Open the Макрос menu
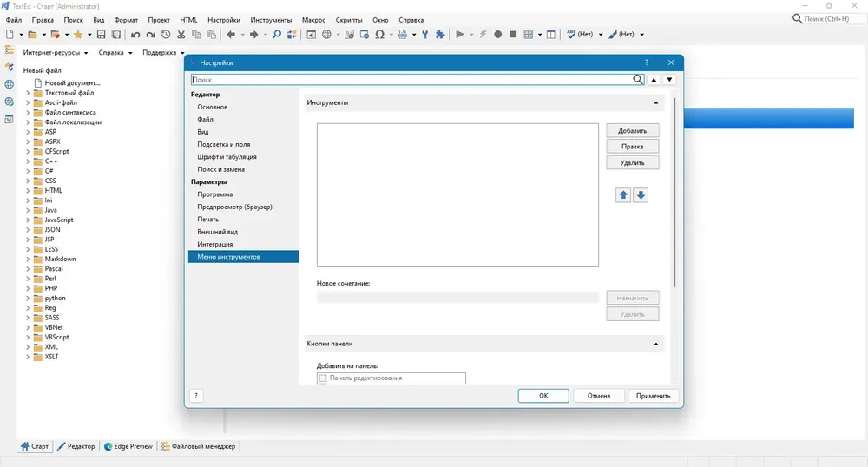 point(313,20)
